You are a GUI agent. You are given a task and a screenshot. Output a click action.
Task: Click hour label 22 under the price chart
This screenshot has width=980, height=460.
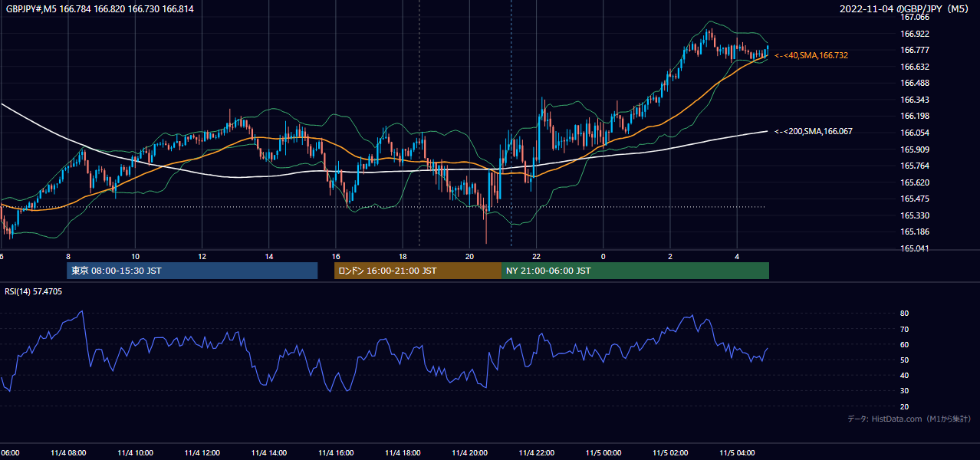[537, 256]
